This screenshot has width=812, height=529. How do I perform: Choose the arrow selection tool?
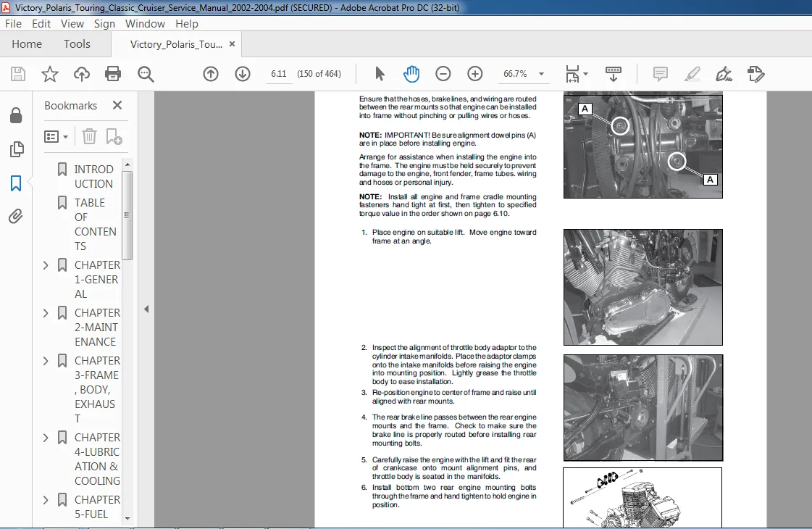(x=380, y=74)
